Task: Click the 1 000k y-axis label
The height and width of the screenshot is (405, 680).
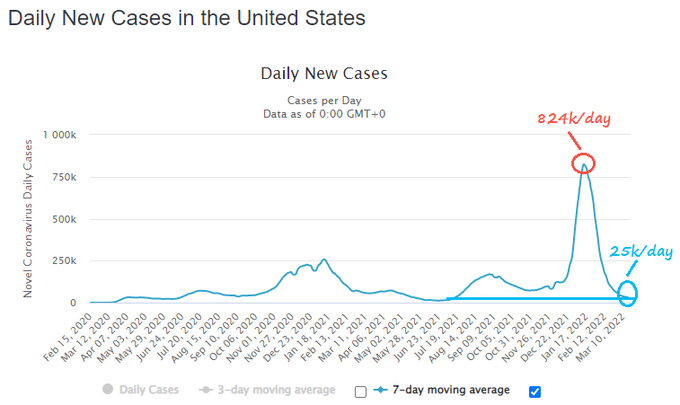Action: point(65,135)
